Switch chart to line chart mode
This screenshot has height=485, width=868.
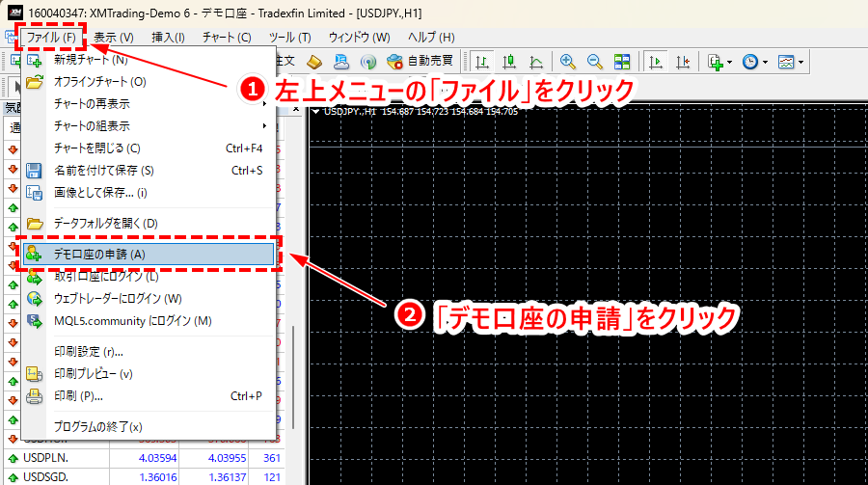[536, 62]
